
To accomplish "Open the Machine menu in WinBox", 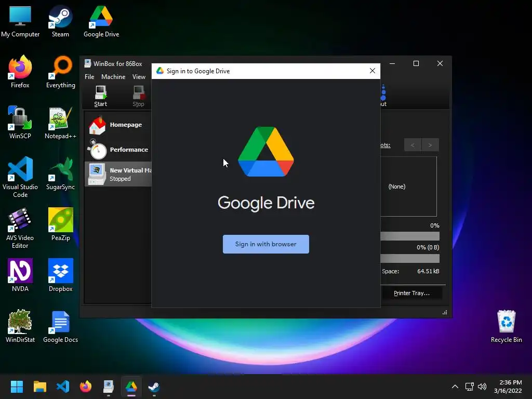I will point(113,77).
